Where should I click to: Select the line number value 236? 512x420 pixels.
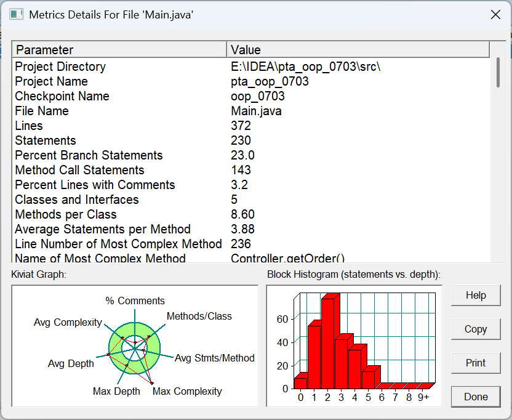point(241,244)
